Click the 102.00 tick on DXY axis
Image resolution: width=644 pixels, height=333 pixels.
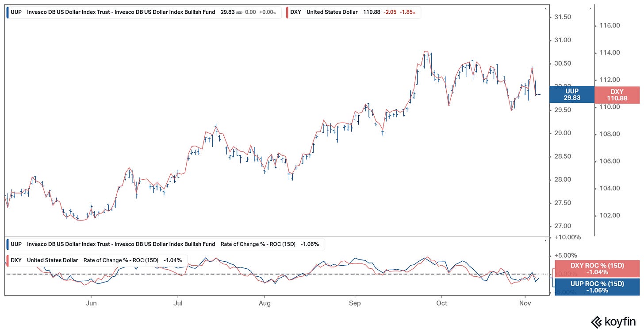coord(610,216)
